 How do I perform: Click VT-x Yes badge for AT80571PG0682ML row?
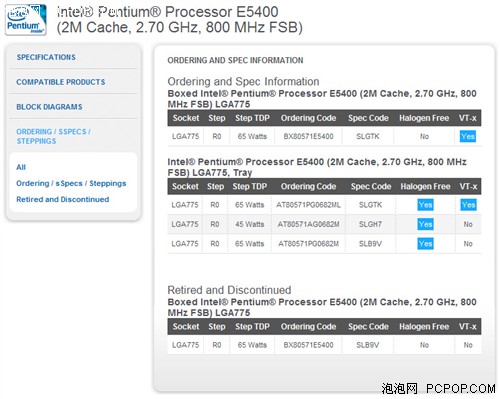coord(468,205)
